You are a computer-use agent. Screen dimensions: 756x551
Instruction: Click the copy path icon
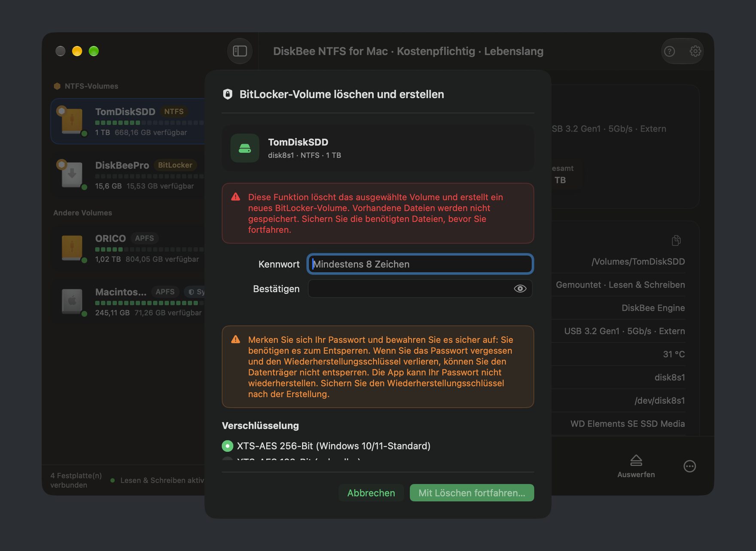point(676,240)
